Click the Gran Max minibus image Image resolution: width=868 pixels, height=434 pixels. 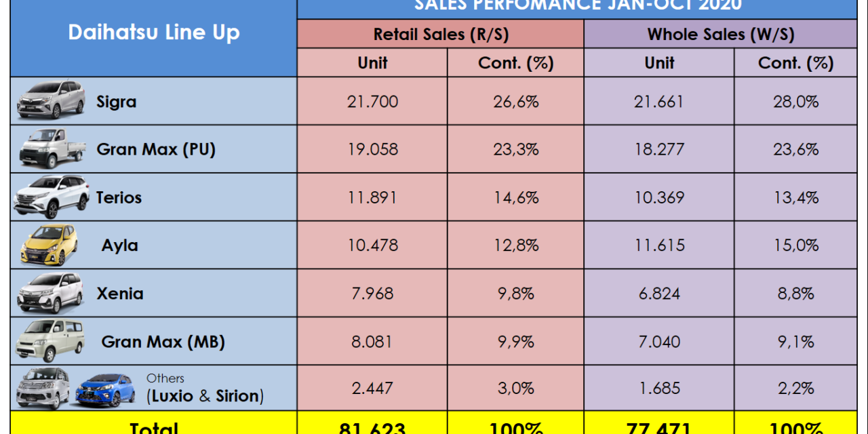point(50,340)
